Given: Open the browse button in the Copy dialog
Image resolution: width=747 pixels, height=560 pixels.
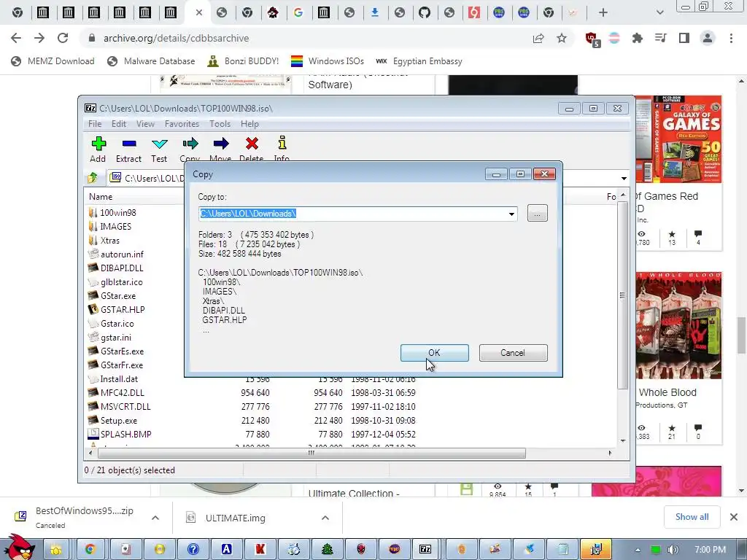Looking at the screenshot, I should 538,214.
